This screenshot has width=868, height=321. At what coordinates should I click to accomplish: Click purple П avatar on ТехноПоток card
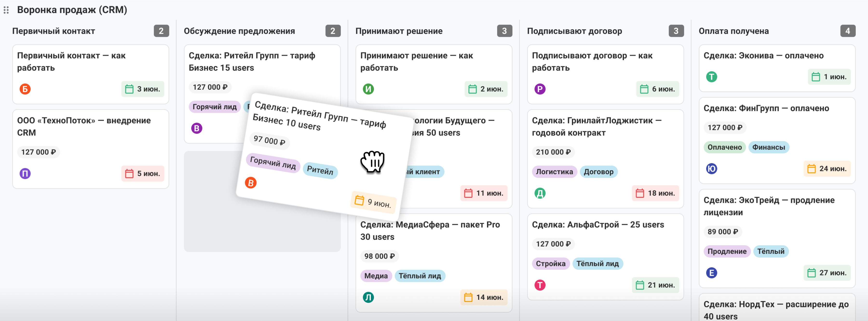coord(25,174)
